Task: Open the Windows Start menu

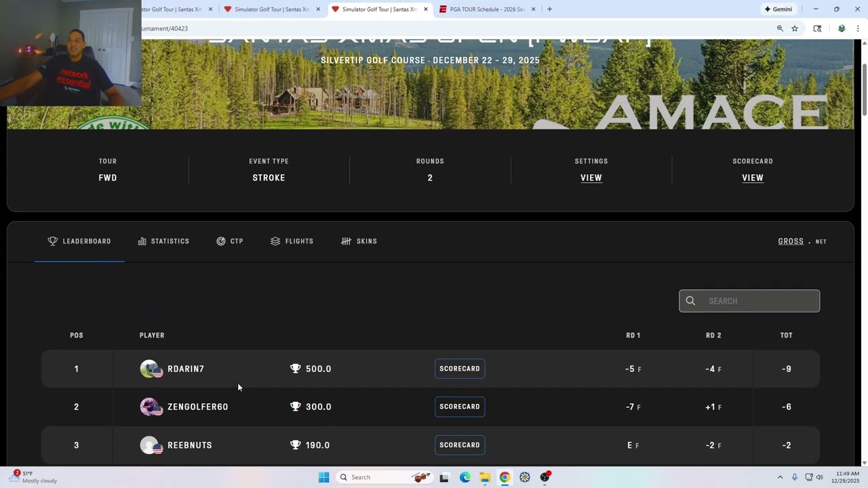Action: pyautogui.click(x=324, y=477)
